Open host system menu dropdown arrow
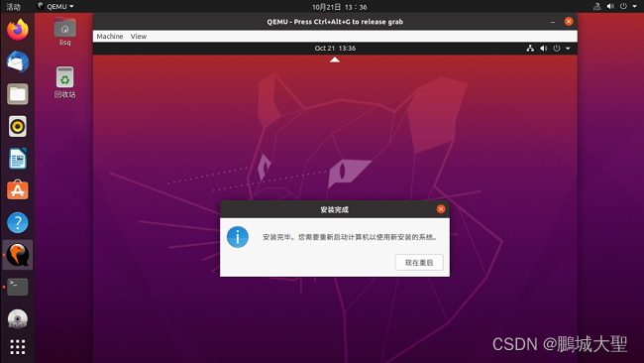 click(634, 6)
